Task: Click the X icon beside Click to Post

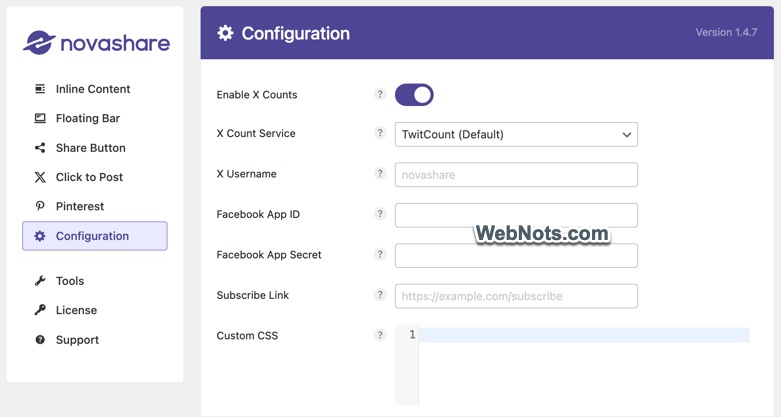Action: pyautogui.click(x=40, y=177)
